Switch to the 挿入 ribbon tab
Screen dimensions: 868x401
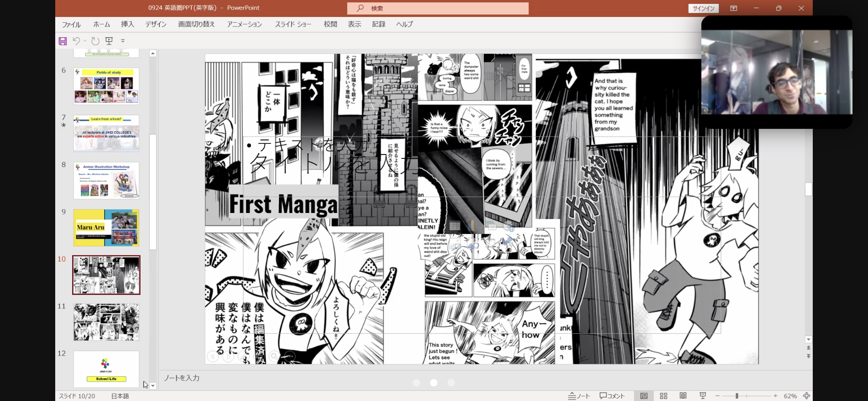(127, 24)
